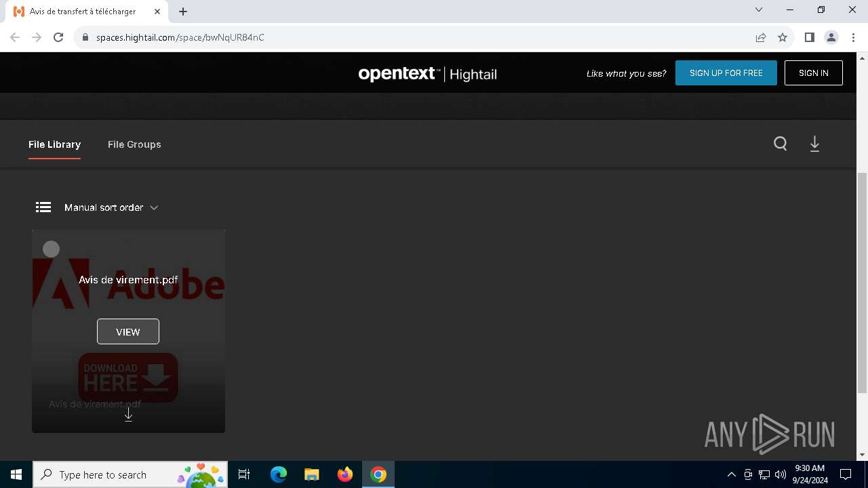Open File Explorer from taskbar
Image resolution: width=868 pixels, height=488 pixels.
pyautogui.click(x=311, y=474)
